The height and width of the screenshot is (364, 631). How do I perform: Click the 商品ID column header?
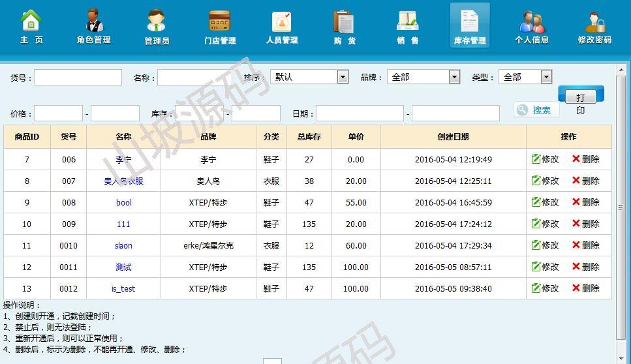click(x=27, y=137)
